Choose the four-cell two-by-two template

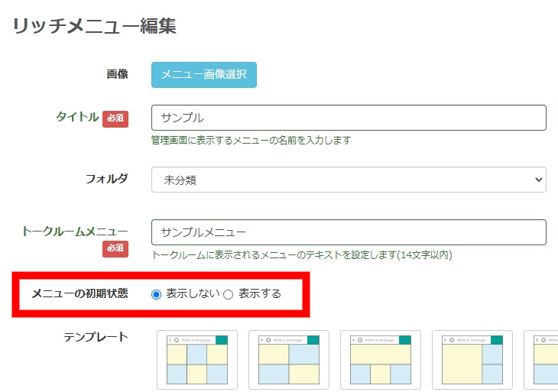pos(289,360)
